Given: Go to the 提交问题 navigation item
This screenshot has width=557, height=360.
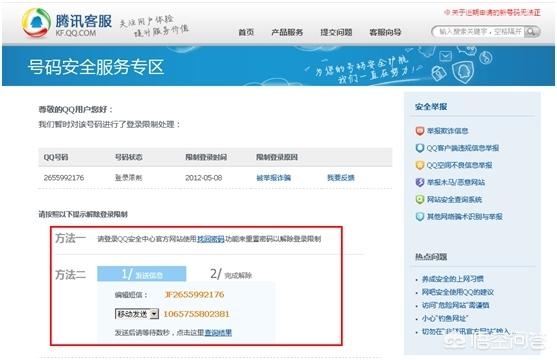Looking at the screenshot, I should (x=336, y=32).
